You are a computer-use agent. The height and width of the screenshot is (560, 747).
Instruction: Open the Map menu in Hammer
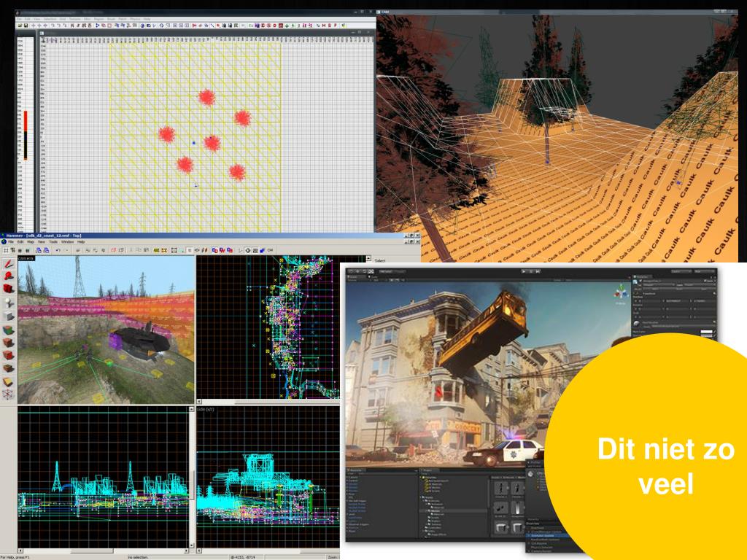click(x=31, y=242)
